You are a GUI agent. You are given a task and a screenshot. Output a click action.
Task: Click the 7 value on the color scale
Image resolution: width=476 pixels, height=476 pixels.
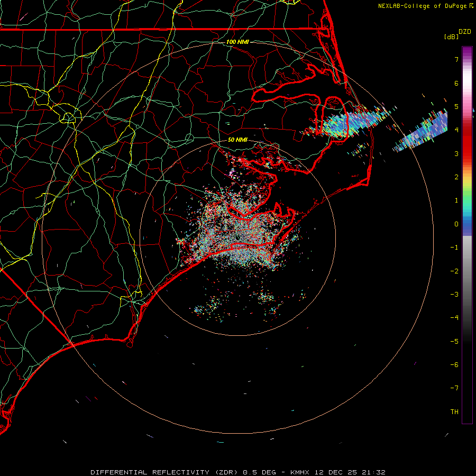(x=456, y=59)
